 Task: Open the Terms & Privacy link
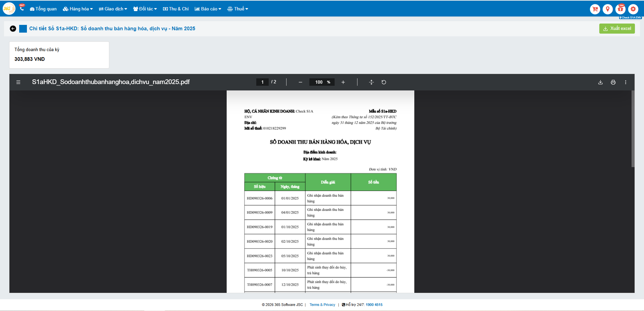tap(322, 305)
